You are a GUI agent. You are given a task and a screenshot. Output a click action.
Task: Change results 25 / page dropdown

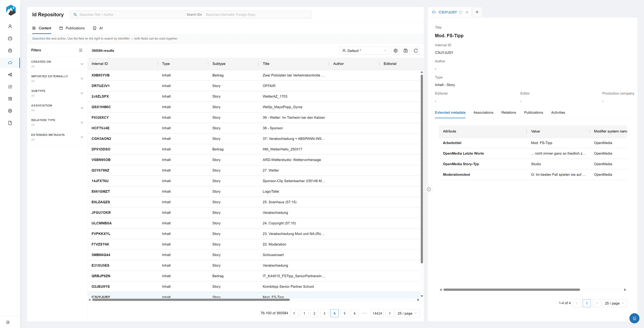click(x=407, y=313)
